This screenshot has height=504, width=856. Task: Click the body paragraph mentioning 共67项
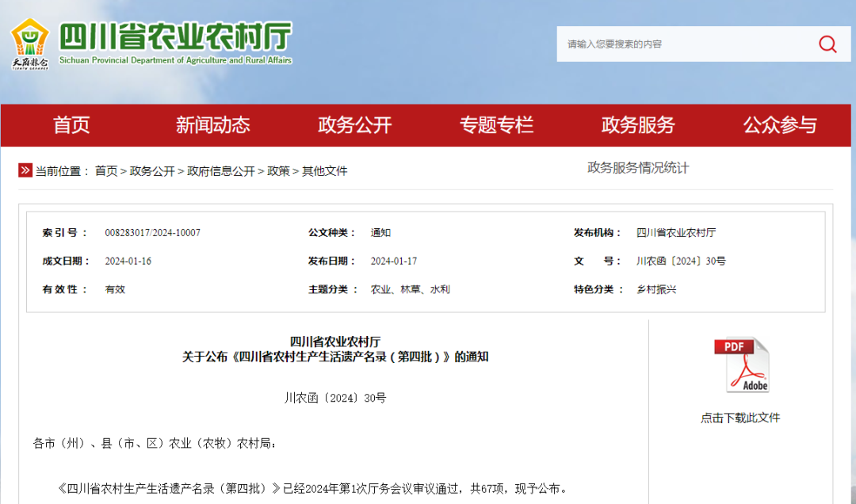point(313,488)
